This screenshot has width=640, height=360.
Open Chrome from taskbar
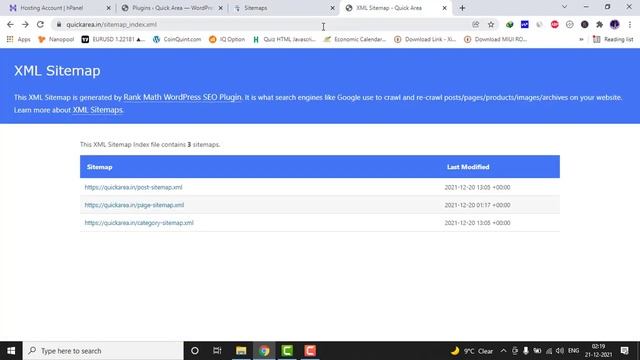point(264,351)
